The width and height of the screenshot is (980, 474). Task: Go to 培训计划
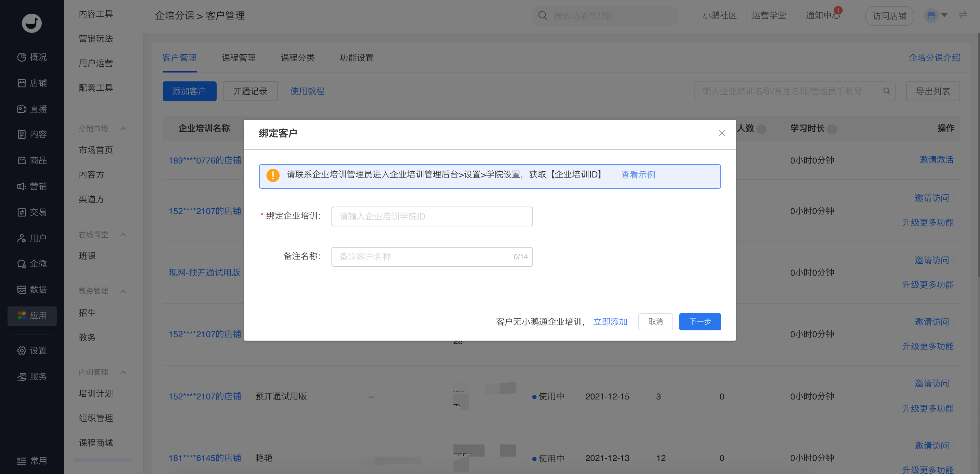tap(96, 394)
